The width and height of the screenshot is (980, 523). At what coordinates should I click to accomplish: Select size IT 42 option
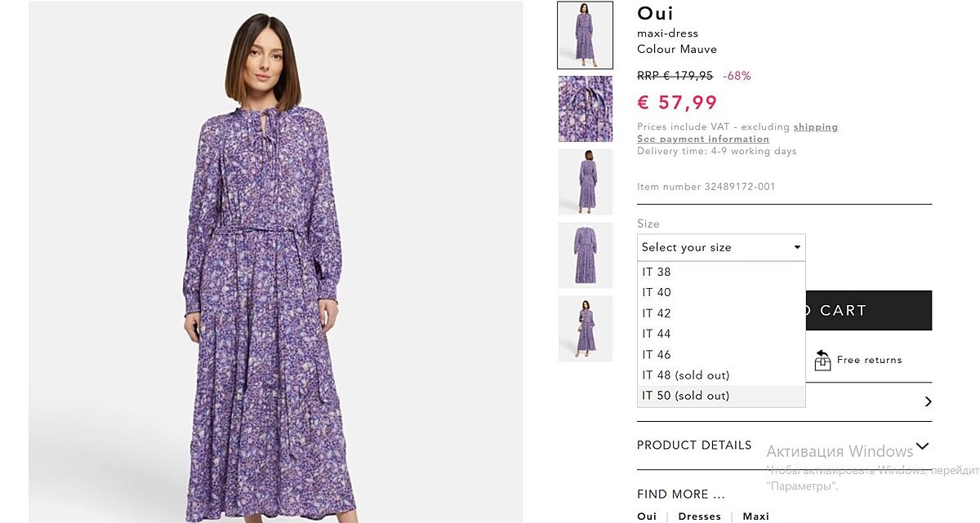pyautogui.click(x=657, y=313)
